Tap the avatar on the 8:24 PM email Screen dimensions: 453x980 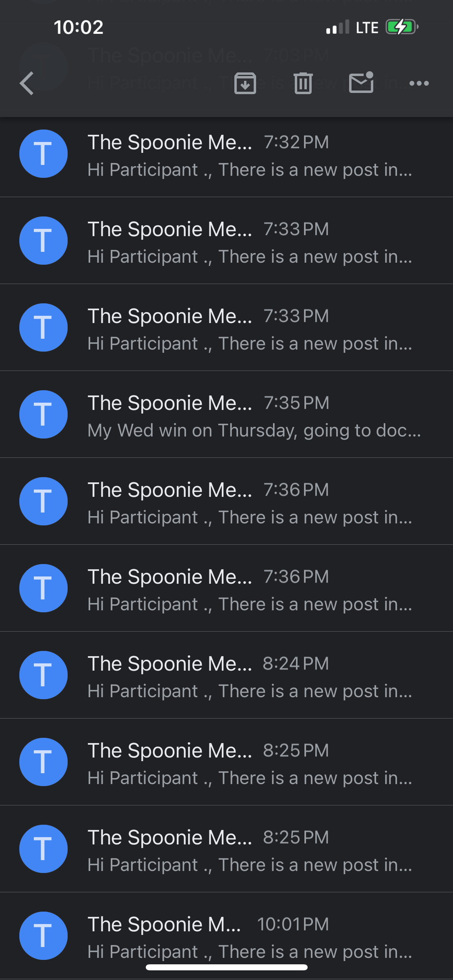coord(43,675)
